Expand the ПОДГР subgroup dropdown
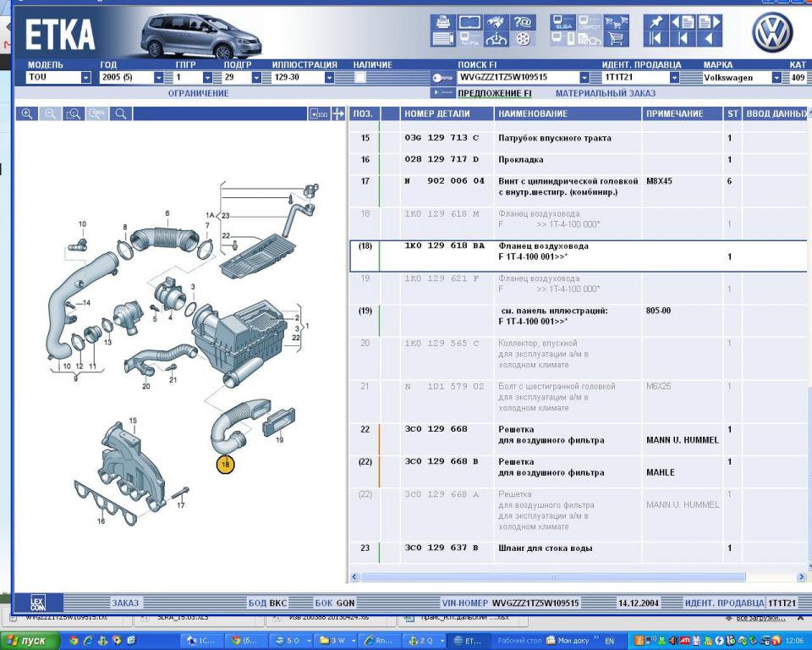The width and height of the screenshot is (812, 650). pos(256,78)
